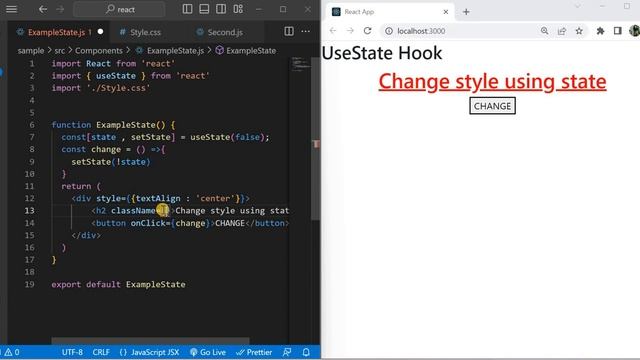The width and height of the screenshot is (640, 360).
Task: Select the 'Components' breadcrumb
Action: click(99, 51)
